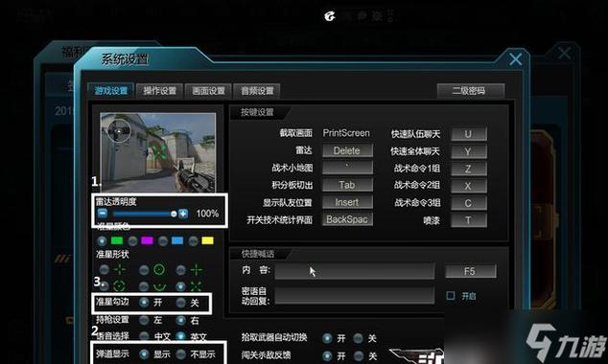
Task: Click the F5 shortcut key button
Action: 470,271
